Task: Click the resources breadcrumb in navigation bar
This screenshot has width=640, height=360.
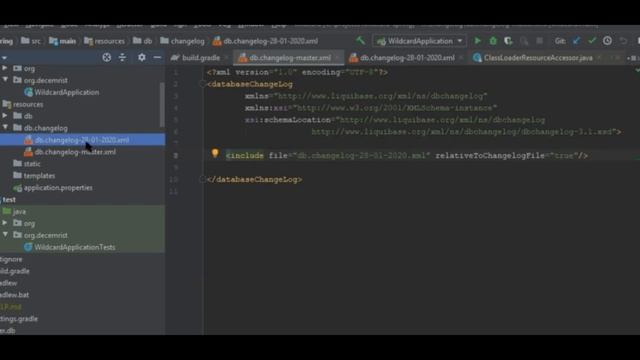Action: (104, 41)
